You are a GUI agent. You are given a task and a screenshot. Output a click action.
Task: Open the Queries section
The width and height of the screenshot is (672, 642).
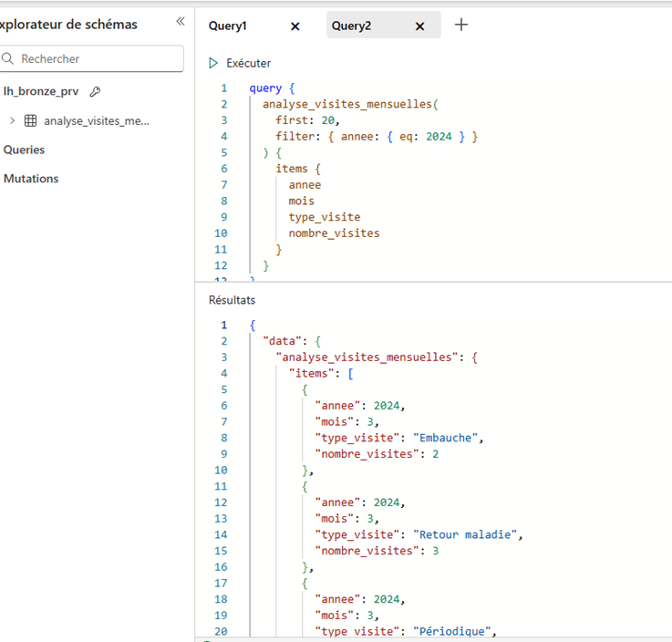[25, 150]
